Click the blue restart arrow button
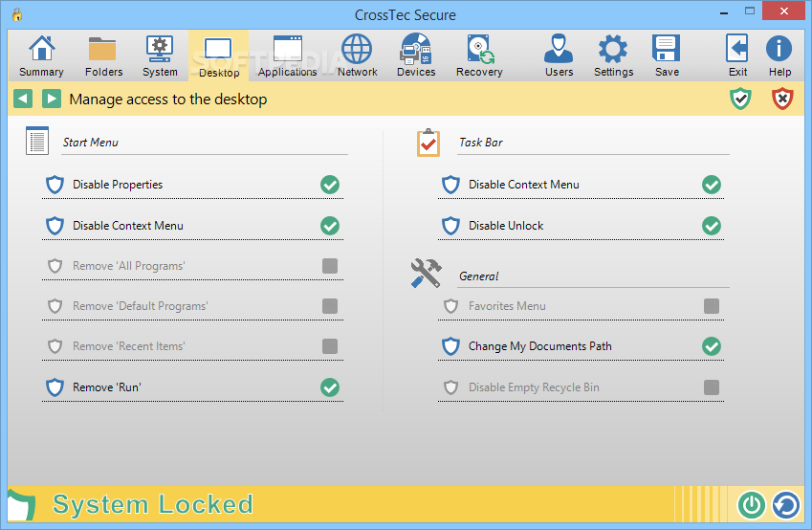 click(x=786, y=504)
